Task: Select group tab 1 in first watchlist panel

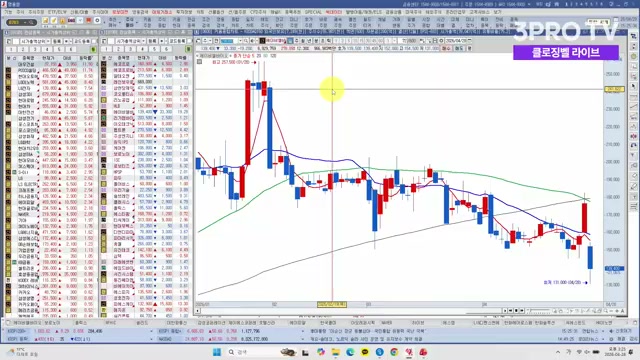Action: tap(11, 49)
